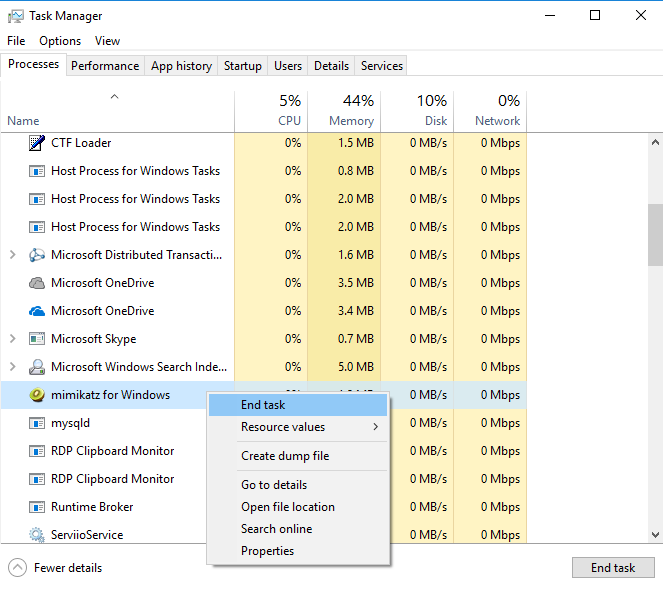Open Properties from context menu
This screenshot has height=591, width=663.
tap(298, 551)
